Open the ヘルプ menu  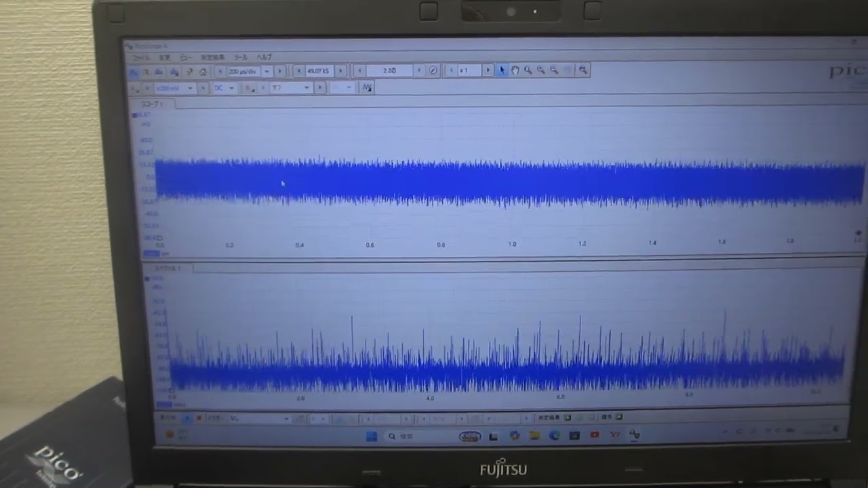click(x=264, y=58)
